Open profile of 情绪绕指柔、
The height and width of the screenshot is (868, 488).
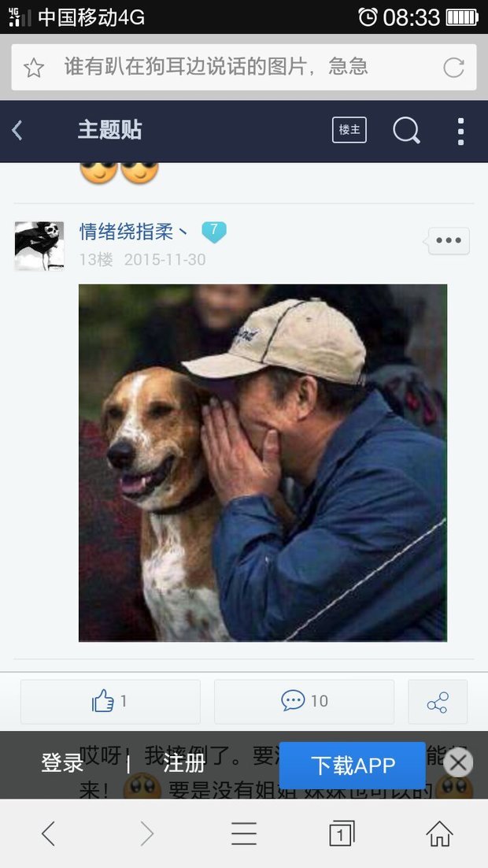click(133, 232)
